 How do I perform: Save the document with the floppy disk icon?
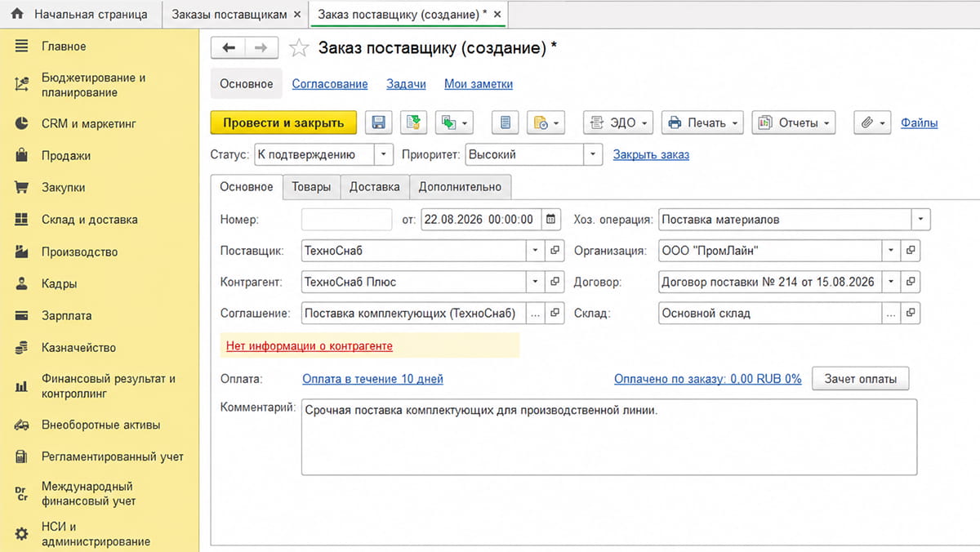tap(378, 123)
